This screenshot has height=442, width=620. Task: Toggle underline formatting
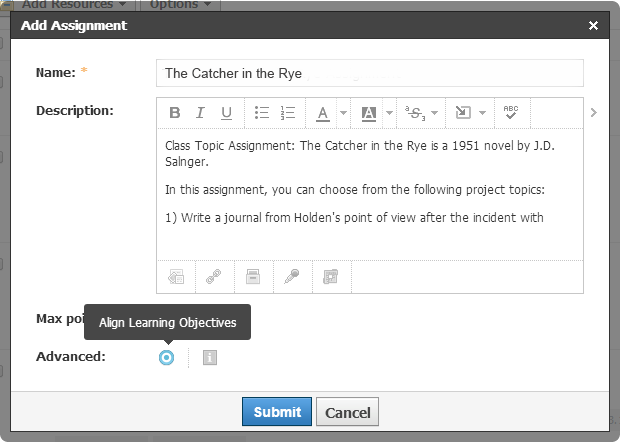click(226, 113)
